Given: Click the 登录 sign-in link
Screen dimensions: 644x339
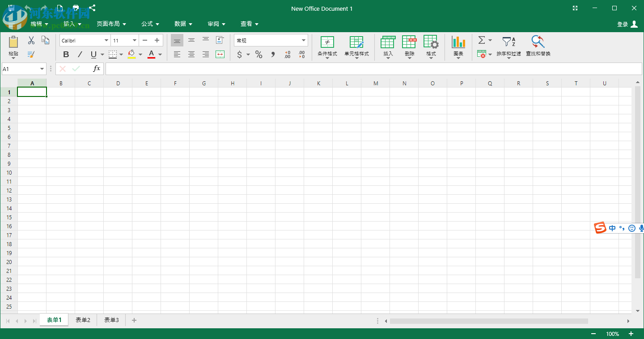Looking at the screenshot, I should pyautogui.click(x=623, y=24).
